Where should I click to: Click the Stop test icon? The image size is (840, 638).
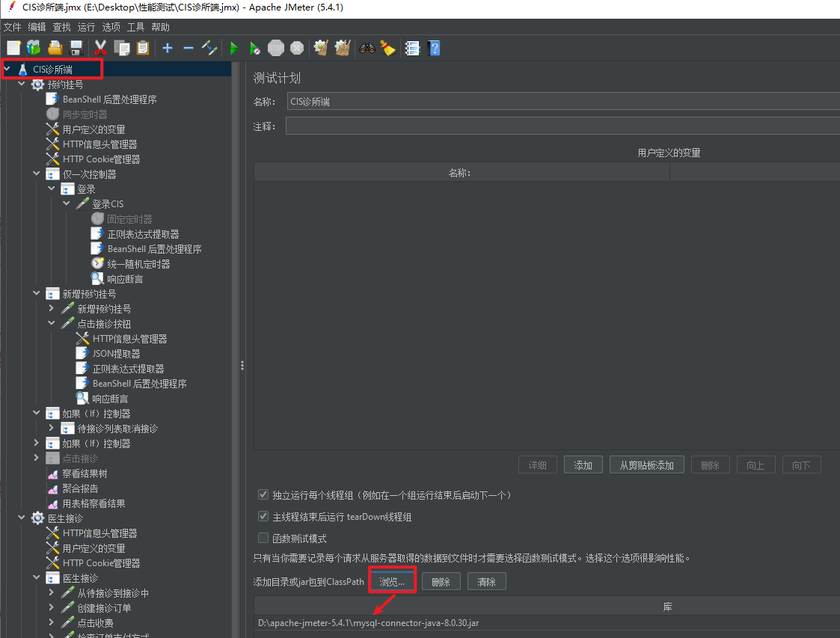(276, 48)
